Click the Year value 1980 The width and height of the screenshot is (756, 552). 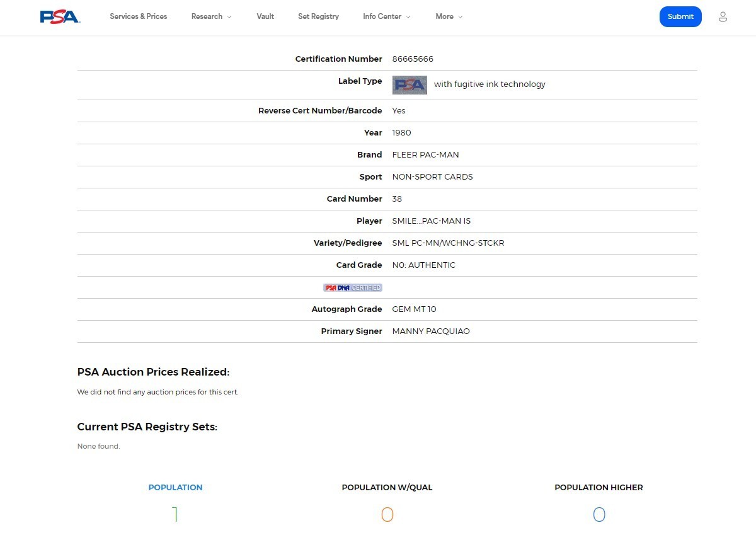[x=401, y=133]
